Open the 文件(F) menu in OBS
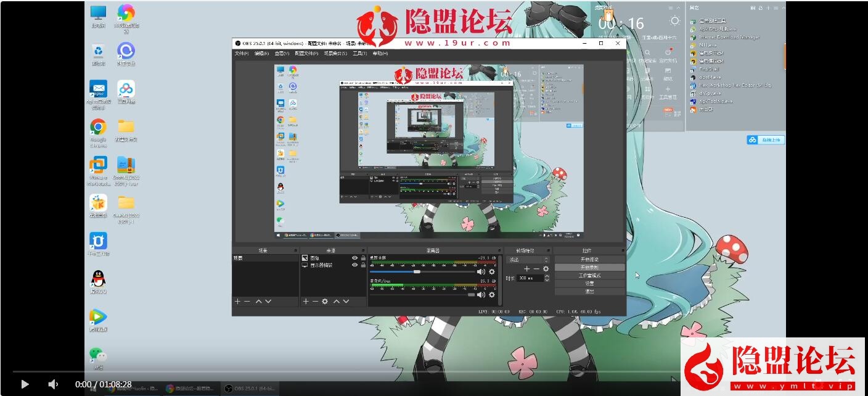This screenshot has width=868, height=396. pos(242,54)
